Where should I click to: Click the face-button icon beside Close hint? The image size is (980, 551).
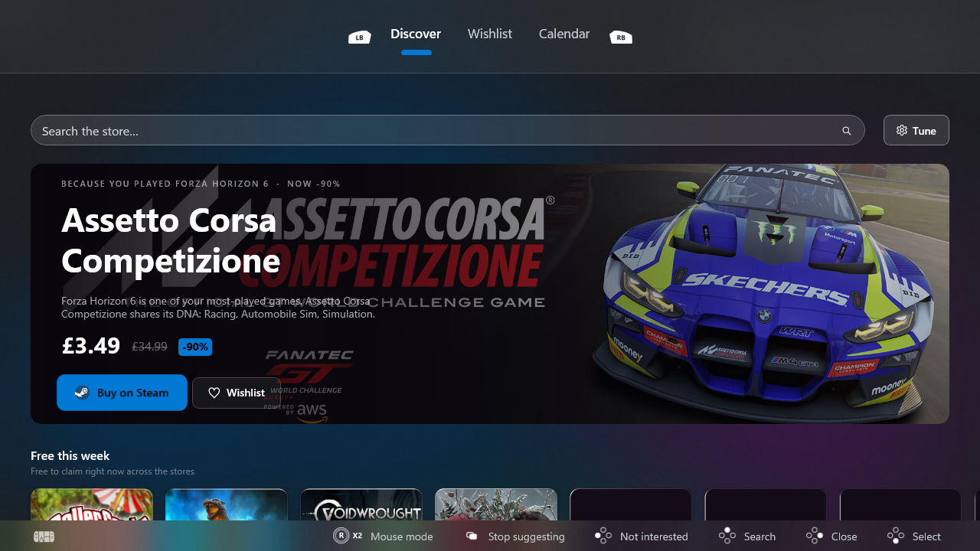tap(815, 536)
